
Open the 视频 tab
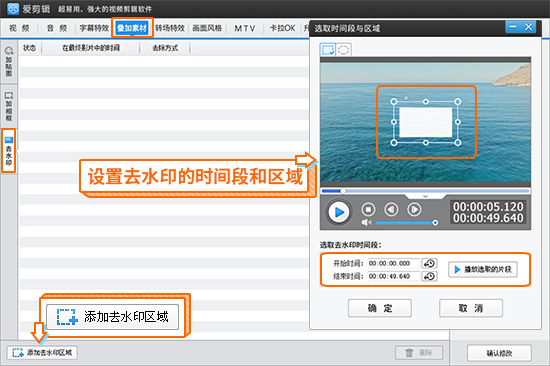pos(19,28)
